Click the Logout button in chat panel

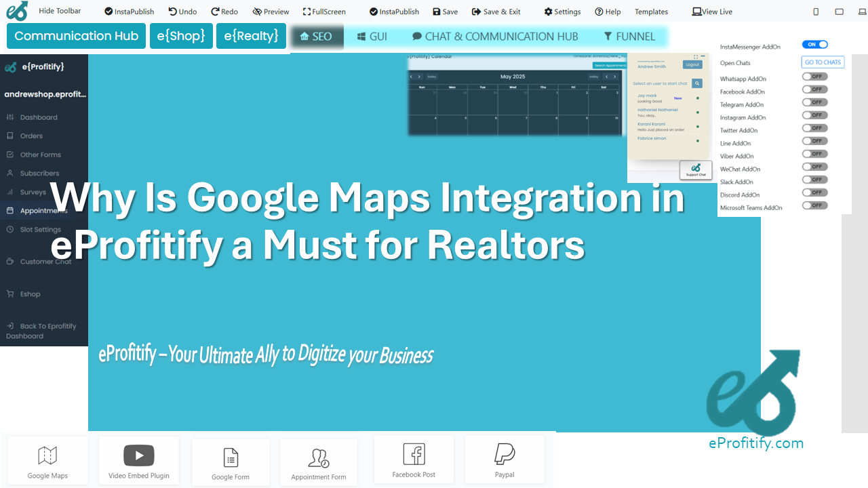[x=692, y=64]
